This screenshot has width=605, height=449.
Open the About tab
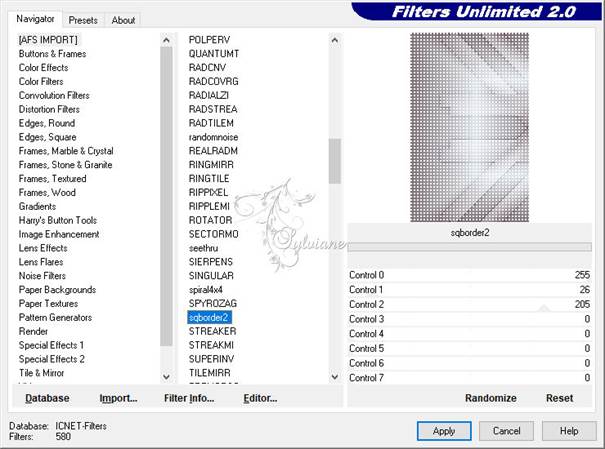(123, 20)
